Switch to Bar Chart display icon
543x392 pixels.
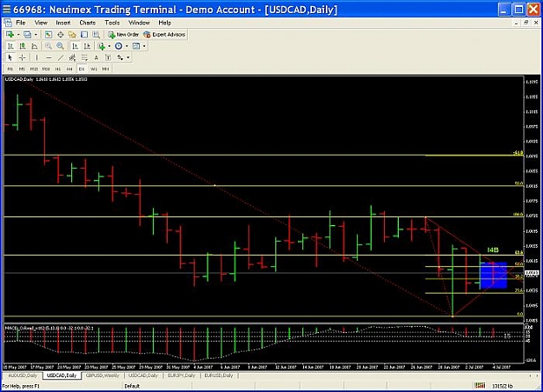[x=10, y=46]
